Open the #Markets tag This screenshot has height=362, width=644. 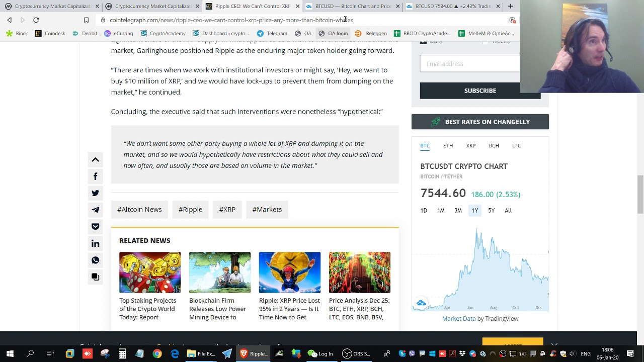click(267, 210)
